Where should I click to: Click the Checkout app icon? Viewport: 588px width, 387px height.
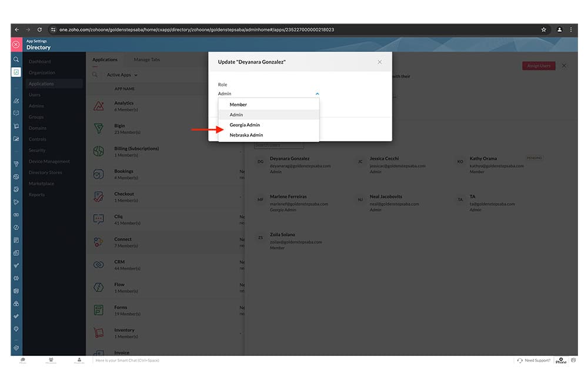[x=99, y=197]
